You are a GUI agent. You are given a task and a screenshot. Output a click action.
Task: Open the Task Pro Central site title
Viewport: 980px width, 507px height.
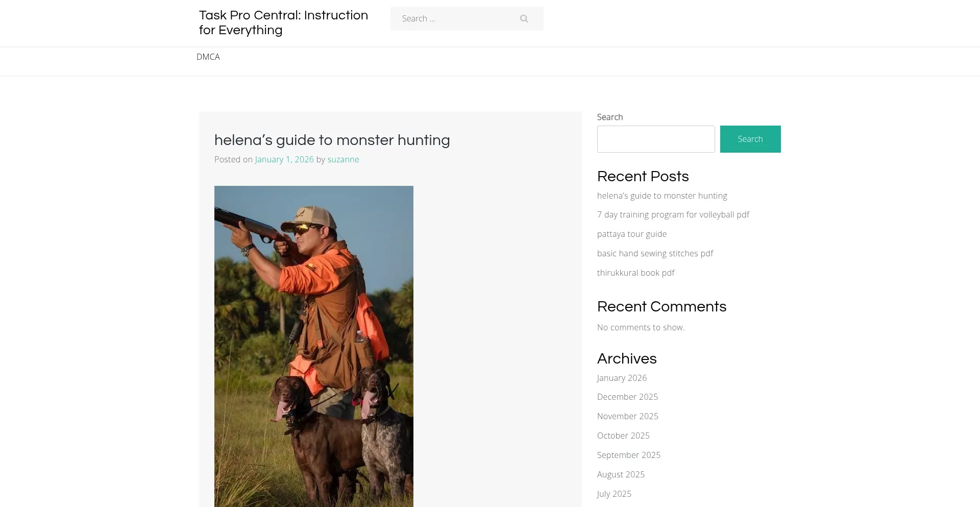283,22
